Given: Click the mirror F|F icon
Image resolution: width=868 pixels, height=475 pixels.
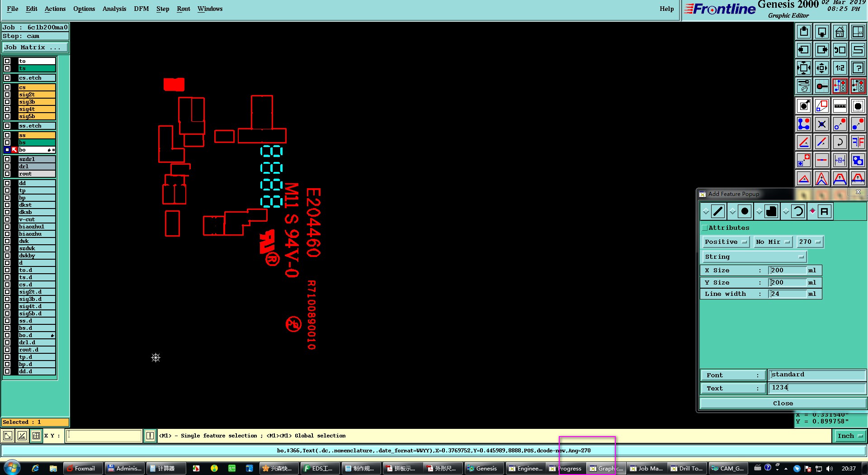Looking at the screenshot, I should 858,142.
